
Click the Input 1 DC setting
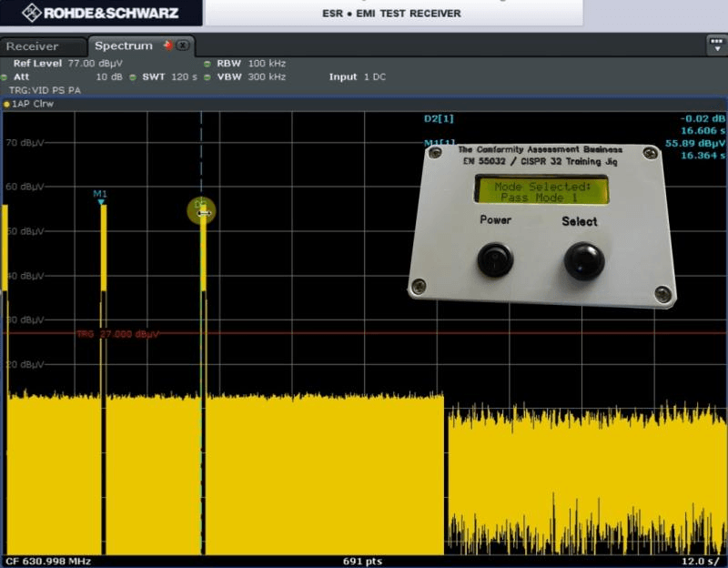[x=357, y=77]
